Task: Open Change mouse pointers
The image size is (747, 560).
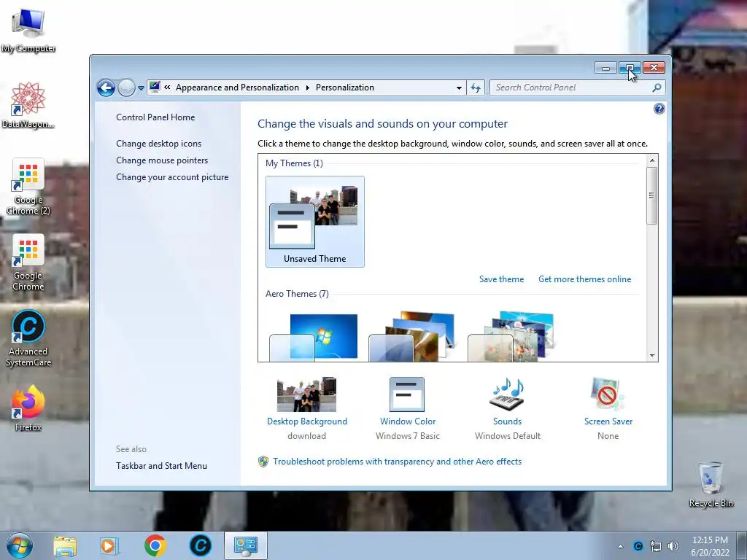Action: (x=162, y=160)
